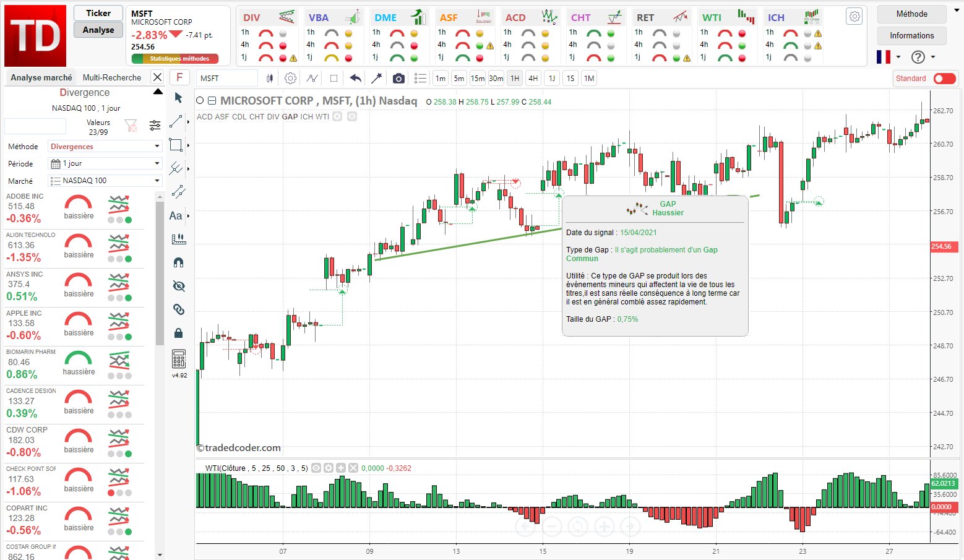This screenshot has height=560, width=964.
Task: Open Statistiques méthodes bar
Action: pyautogui.click(x=175, y=59)
